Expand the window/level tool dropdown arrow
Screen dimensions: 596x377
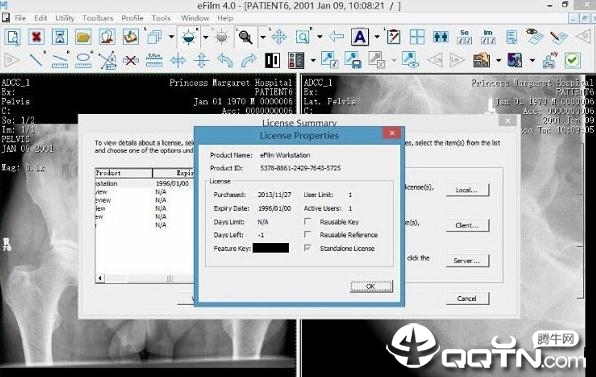(x=206, y=37)
